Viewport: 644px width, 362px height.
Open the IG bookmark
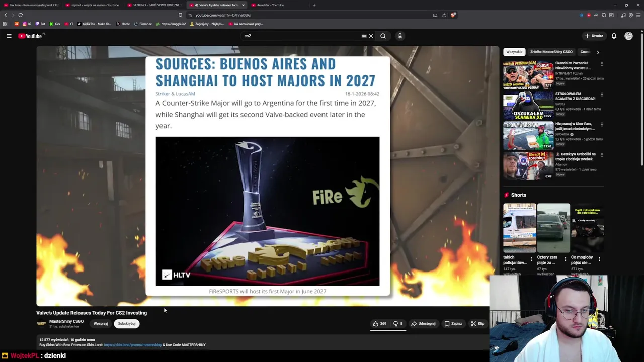(x=27, y=24)
